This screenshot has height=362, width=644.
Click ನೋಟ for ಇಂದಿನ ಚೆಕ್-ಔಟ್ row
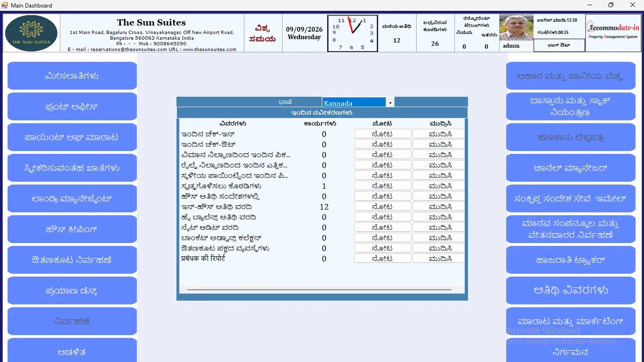coord(383,144)
